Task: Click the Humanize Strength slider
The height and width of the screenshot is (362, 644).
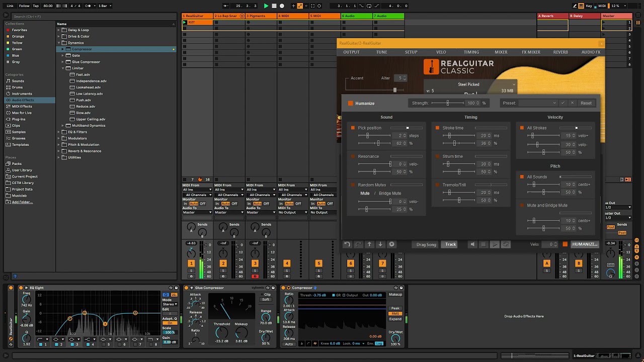Action: coord(447,103)
